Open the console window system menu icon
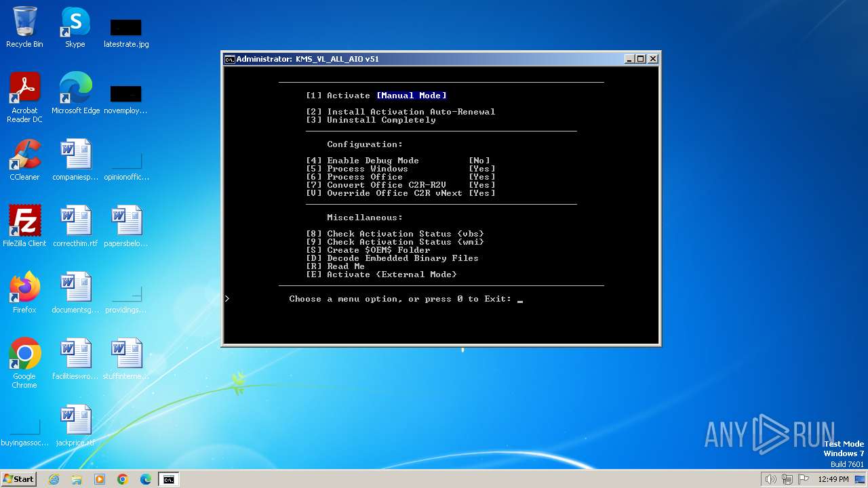The width and height of the screenshot is (868, 488). click(230, 59)
